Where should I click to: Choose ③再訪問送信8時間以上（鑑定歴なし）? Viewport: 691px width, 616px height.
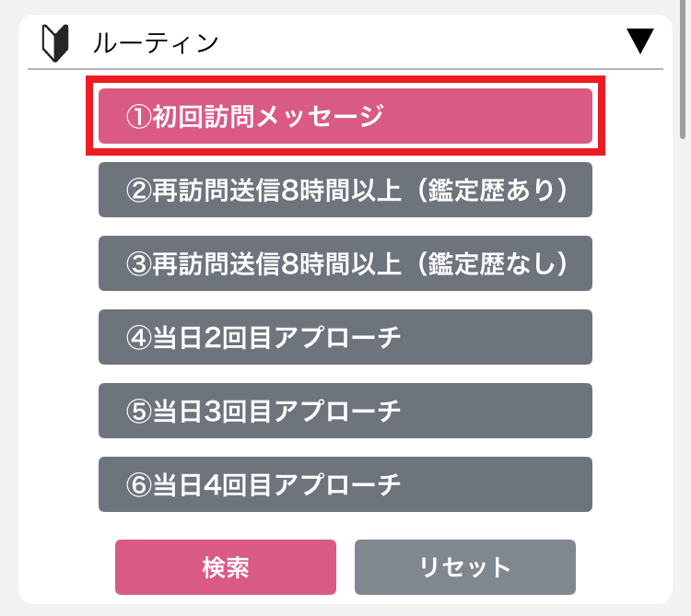[345, 263]
